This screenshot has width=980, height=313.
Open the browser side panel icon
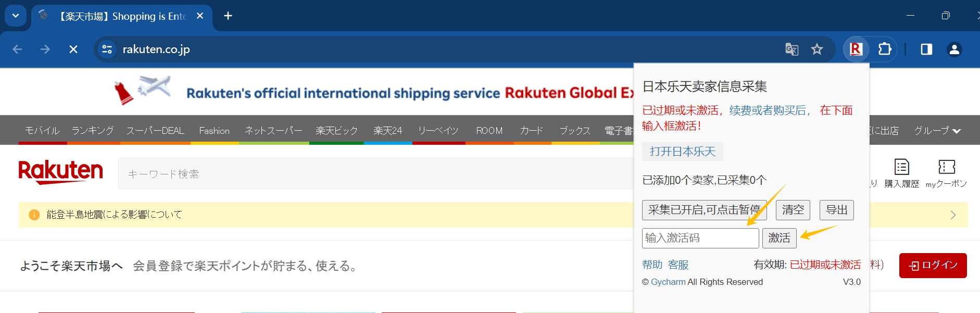click(x=926, y=49)
